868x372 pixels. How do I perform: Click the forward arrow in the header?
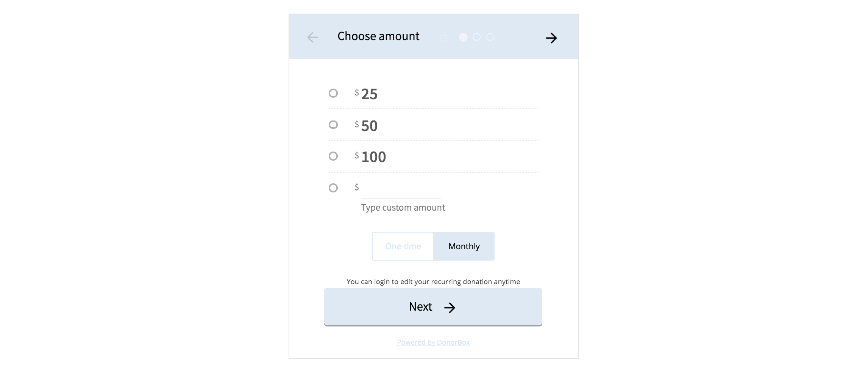point(551,38)
